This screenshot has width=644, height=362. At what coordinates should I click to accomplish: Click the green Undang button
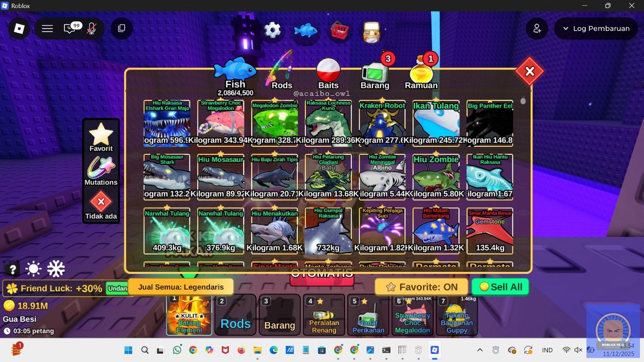click(117, 289)
